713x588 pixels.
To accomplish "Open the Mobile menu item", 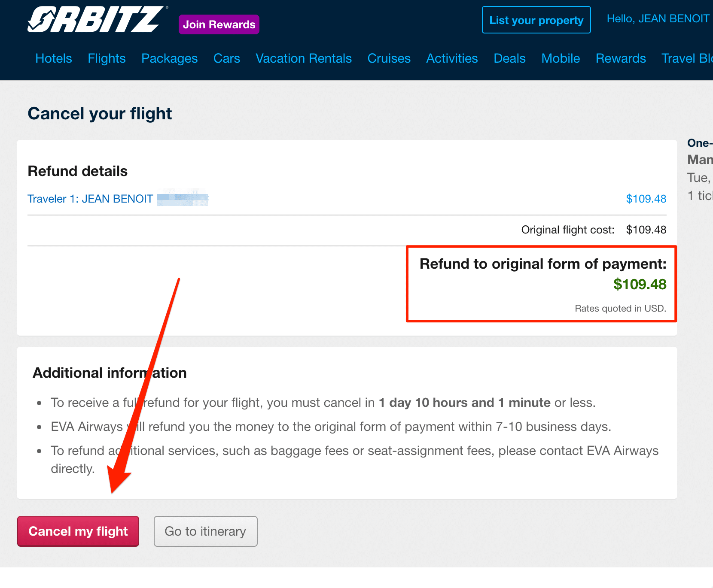I will pyautogui.click(x=561, y=58).
